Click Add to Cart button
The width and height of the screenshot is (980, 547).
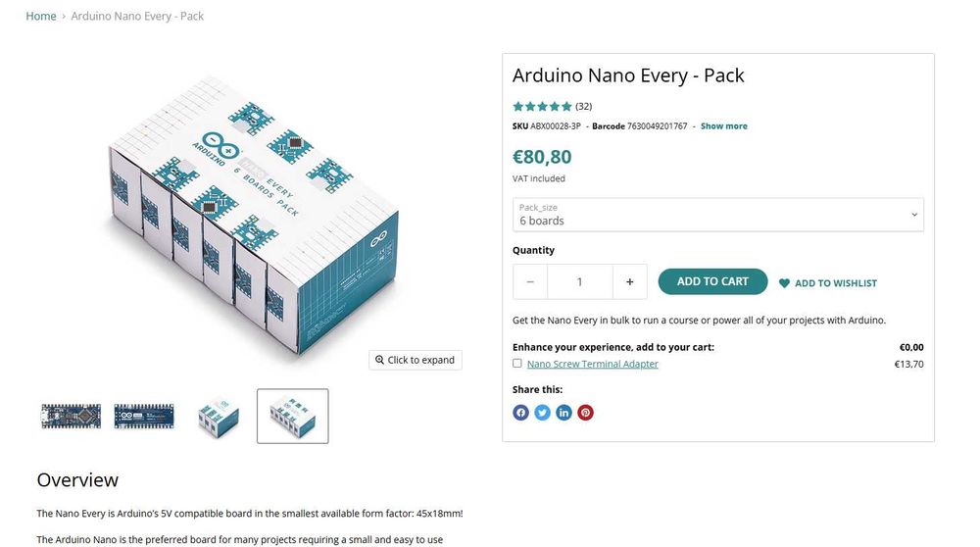click(x=712, y=282)
